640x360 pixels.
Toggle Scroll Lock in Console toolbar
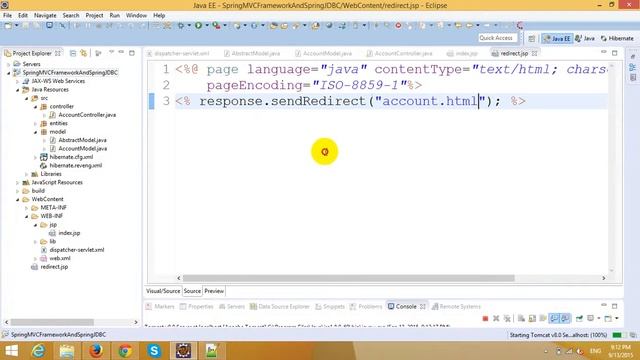[x=532, y=318]
